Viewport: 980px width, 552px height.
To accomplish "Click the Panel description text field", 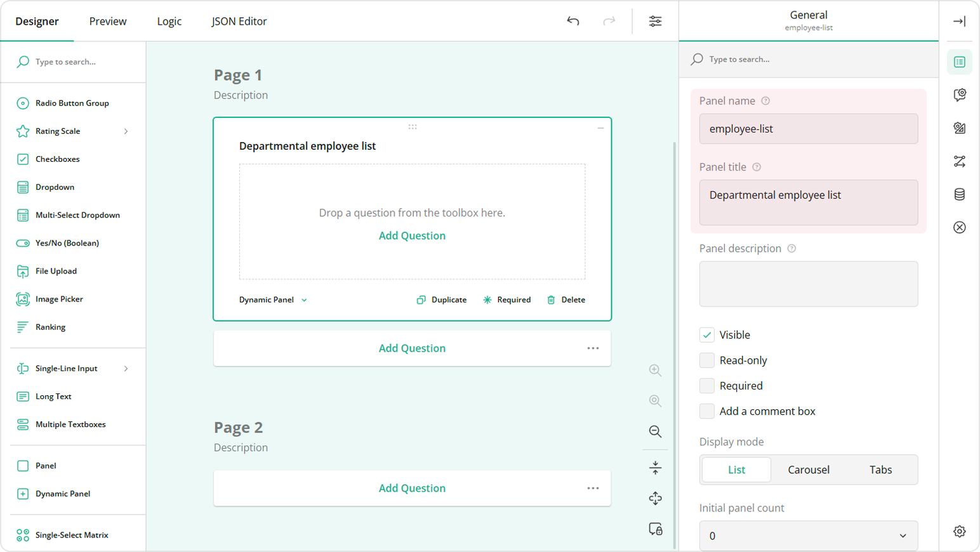I will point(808,284).
